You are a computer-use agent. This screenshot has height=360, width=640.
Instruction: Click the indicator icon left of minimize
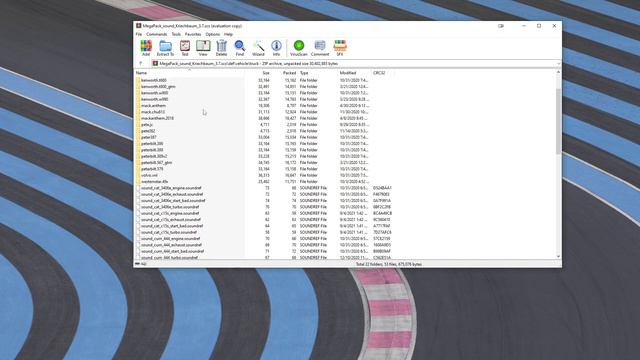click(501, 26)
